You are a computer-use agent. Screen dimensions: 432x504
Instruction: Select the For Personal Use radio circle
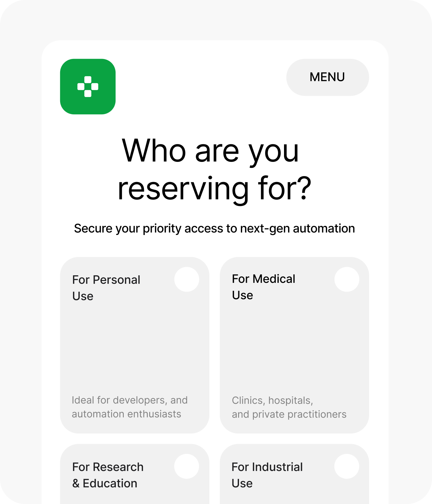point(187,279)
